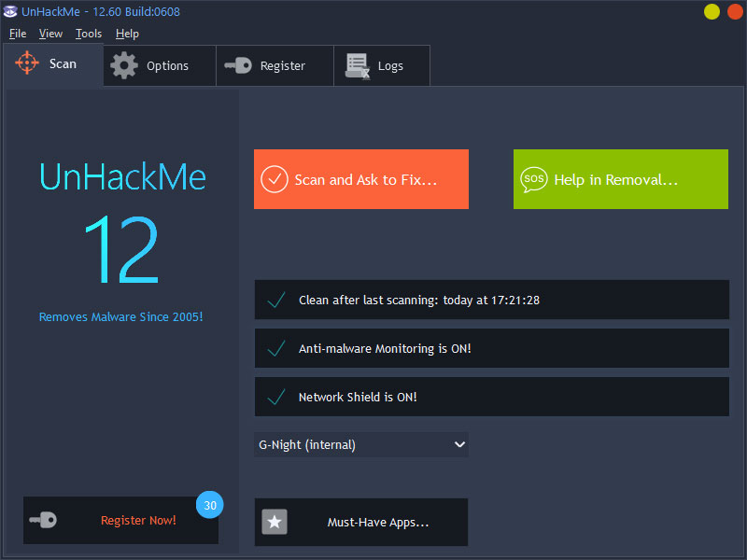Click the star icon on Must-Have Apps
Screen dimensions: 747x560
tap(275, 522)
